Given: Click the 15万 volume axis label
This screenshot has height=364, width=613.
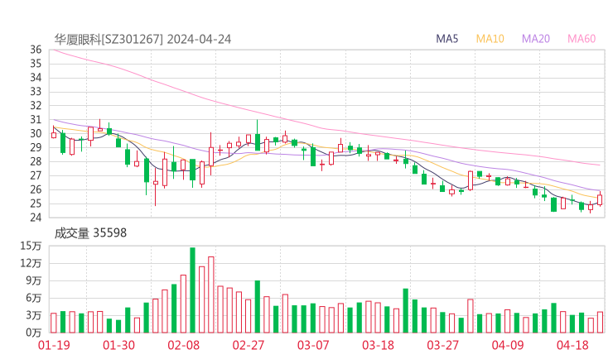Looking at the screenshot, I should coord(31,246).
